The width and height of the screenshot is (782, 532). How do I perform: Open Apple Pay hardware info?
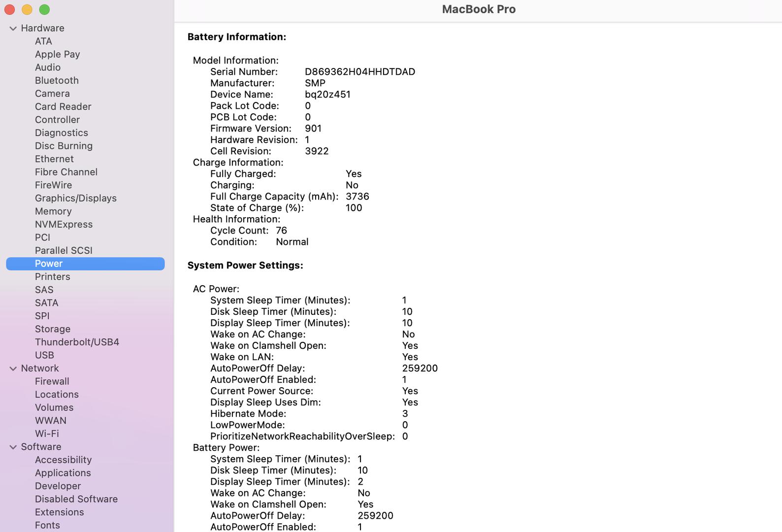(57, 54)
